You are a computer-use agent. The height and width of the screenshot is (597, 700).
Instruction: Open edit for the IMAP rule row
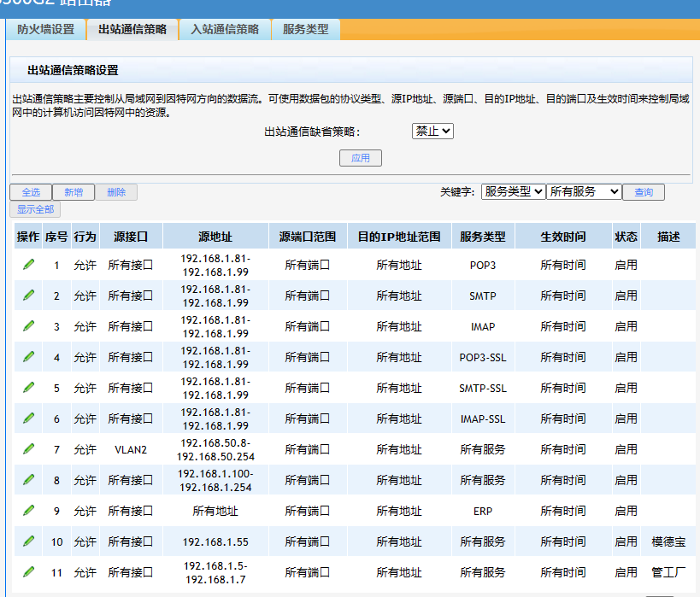pyautogui.click(x=28, y=326)
